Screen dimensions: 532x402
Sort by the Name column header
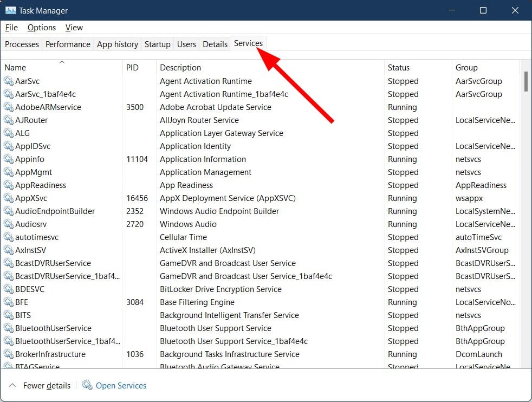(x=61, y=67)
